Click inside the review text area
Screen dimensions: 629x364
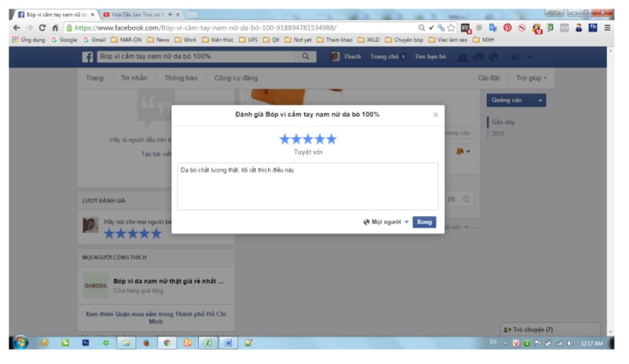[307, 187]
